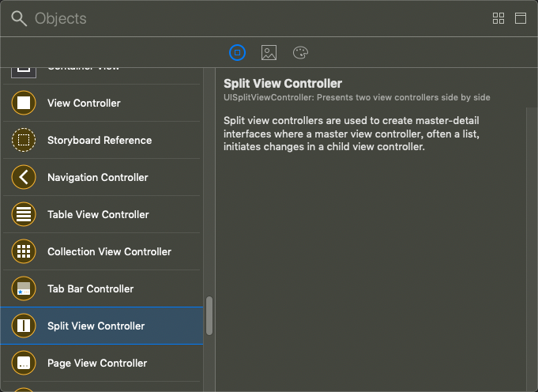Select the Navigation Controller list label
This screenshot has width=538, height=392.
click(x=98, y=177)
